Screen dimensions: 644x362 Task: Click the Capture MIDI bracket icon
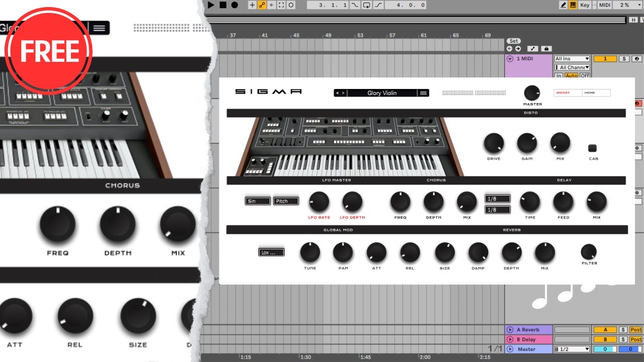click(281, 5)
